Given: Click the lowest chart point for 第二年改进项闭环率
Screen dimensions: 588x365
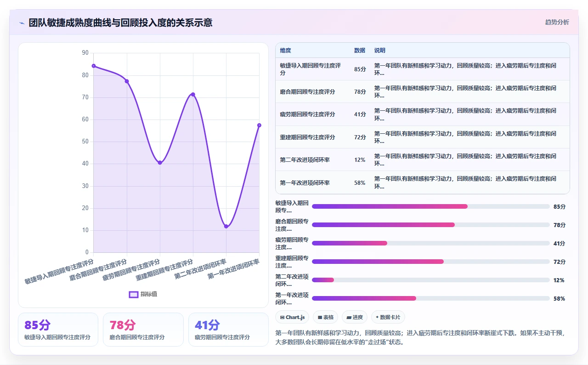Looking at the screenshot, I should point(226,226).
